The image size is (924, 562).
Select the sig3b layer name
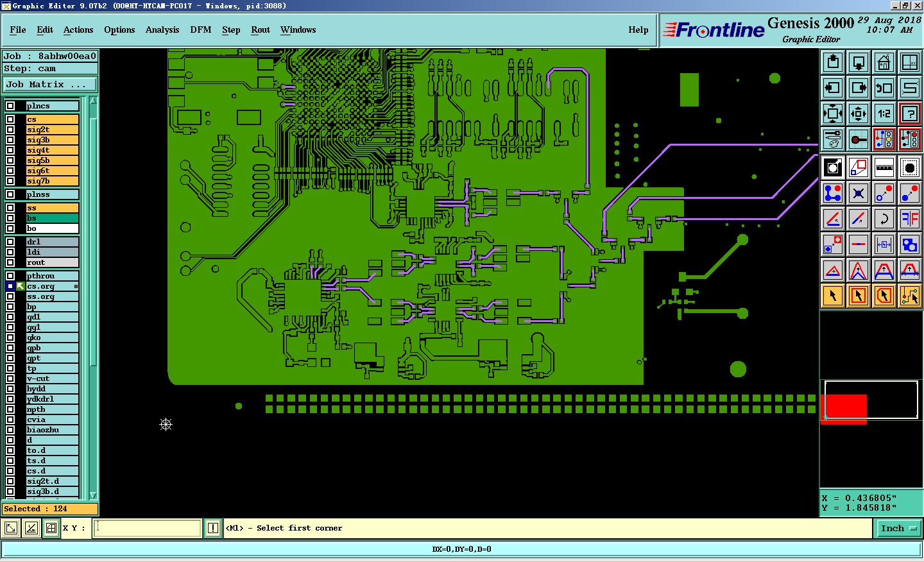point(52,140)
